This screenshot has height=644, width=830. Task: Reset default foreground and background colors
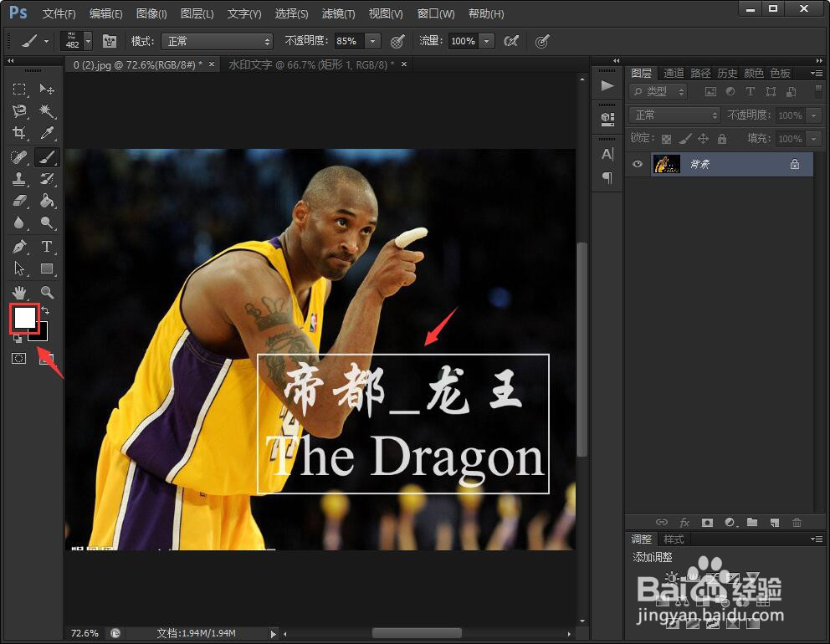pyautogui.click(x=18, y=339)
